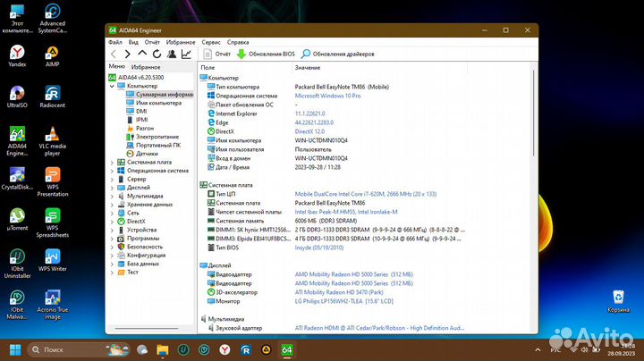
Task: Expand the Системная плата tree node
Action: click(x=112, y=163)
